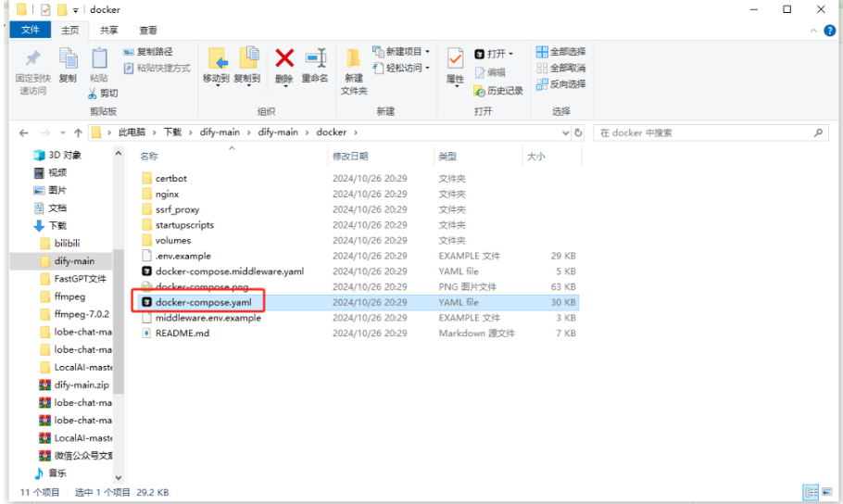Switch to the 主页 ribbon tab
843x504 pixels.
coord(69,31)
